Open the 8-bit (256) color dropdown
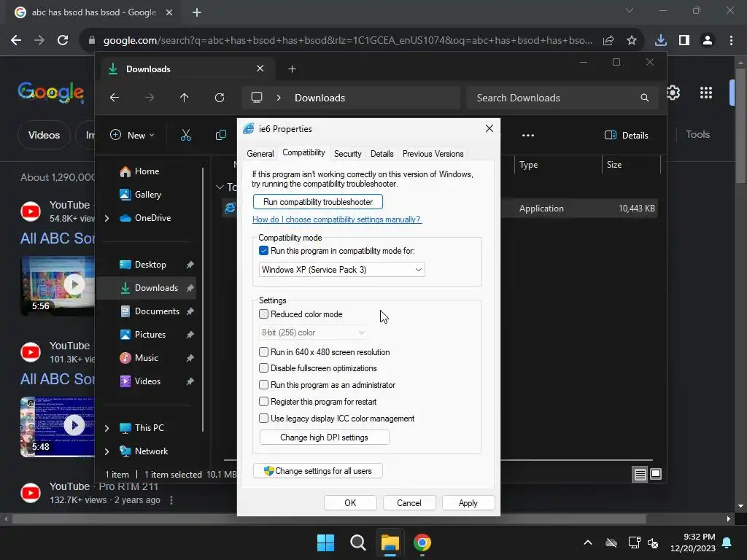The width and height of the screenshot is (747, 560). (313, 332)
